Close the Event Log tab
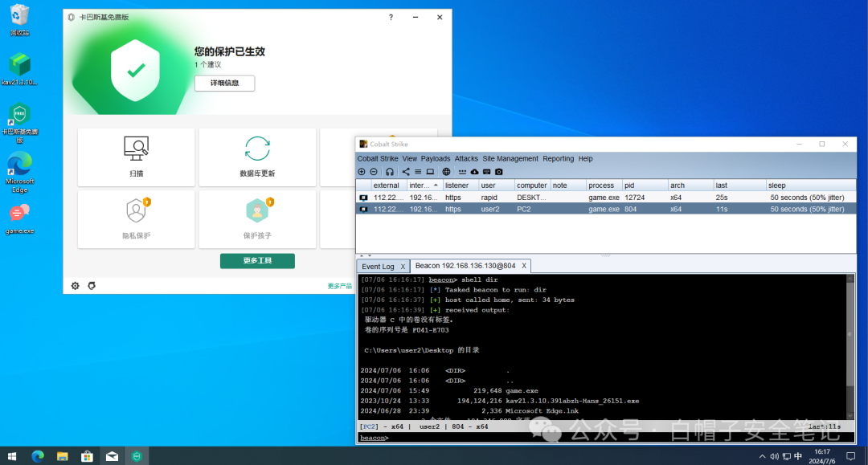 coord(403,267)
